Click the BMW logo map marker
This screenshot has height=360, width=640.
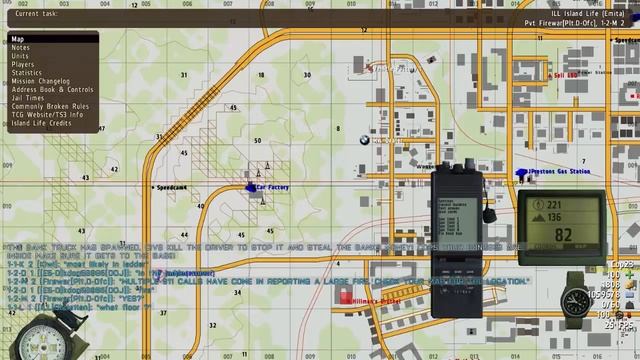(364, 140)
